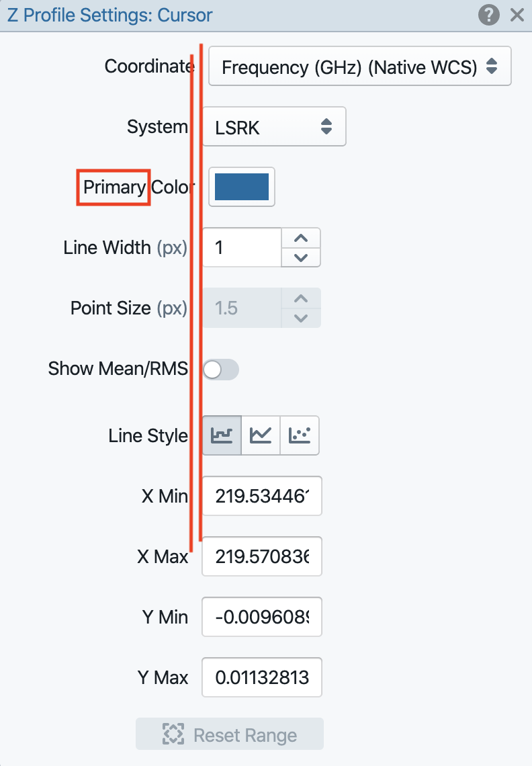Decrease Line Width with the down arrow
532x766 pixels.
[x=300, y=256]
